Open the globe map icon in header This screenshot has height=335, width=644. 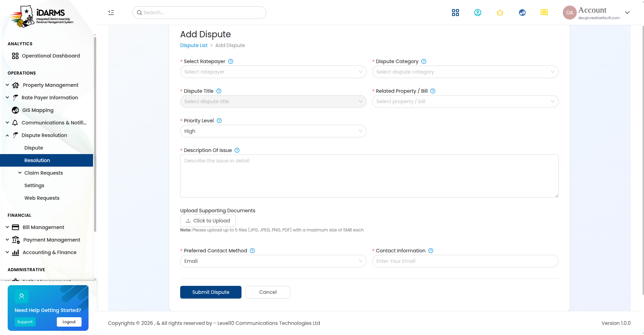tap(522, 13)
